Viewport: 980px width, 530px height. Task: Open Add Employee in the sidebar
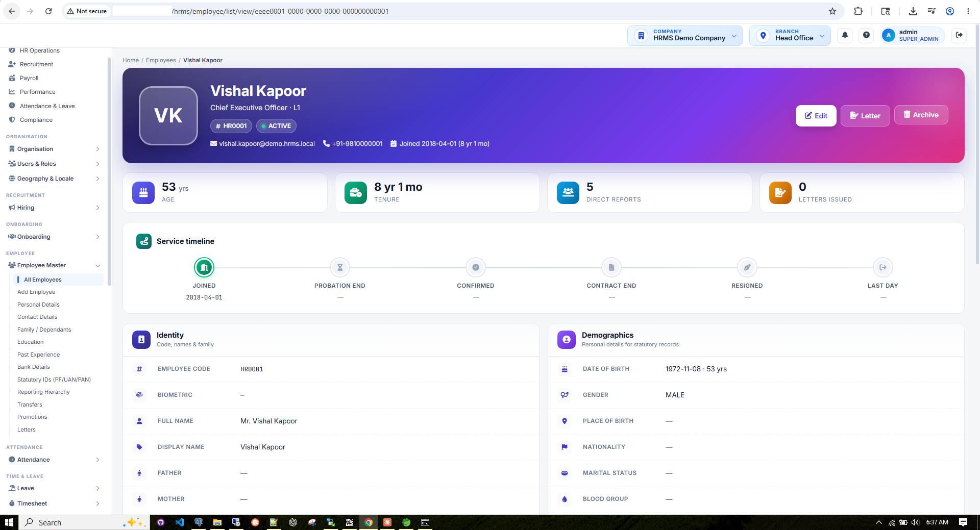pos(36,292)
